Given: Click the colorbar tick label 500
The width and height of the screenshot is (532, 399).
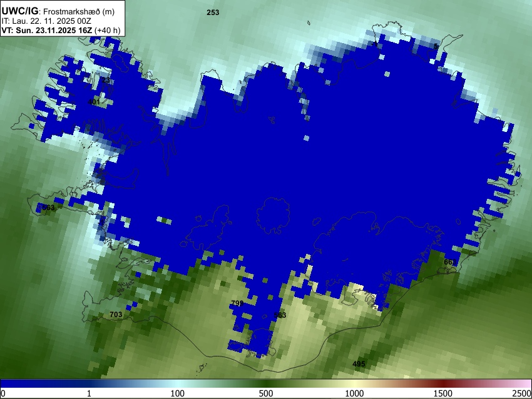Looking at the screenshot, I should click(x=266, y=393).
